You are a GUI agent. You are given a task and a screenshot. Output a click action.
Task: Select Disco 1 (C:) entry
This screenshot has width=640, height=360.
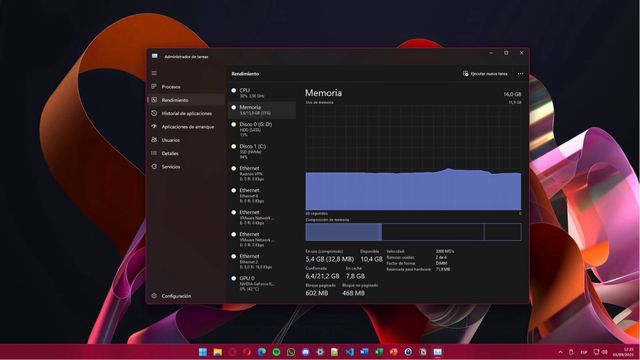click(262, 151)
